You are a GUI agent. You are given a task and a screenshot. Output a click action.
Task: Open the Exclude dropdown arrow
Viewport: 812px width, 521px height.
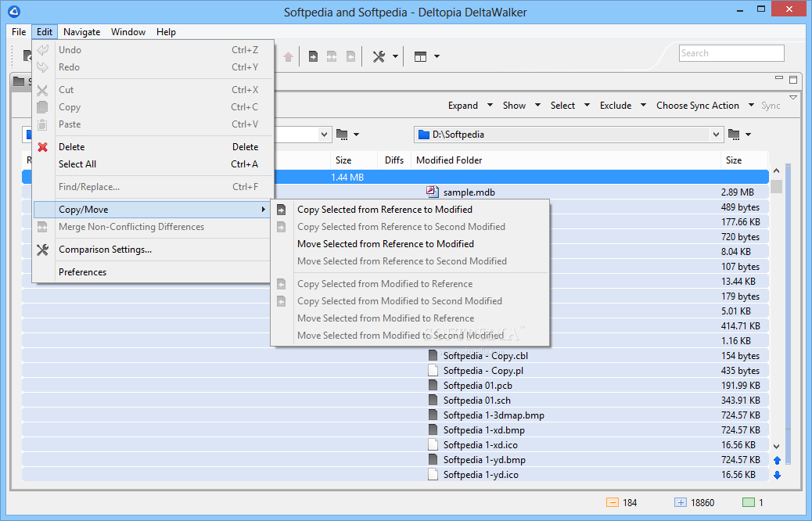(x=643, y=105)
